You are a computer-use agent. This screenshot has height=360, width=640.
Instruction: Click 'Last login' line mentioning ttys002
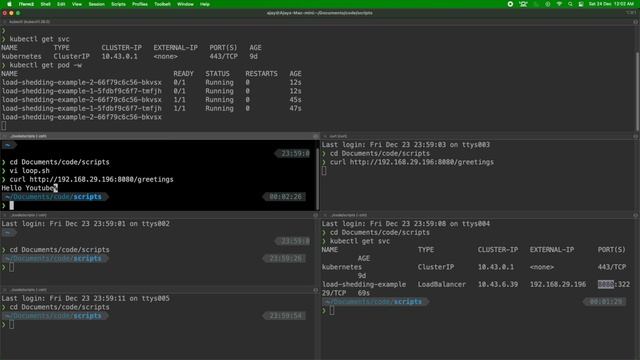[x=85, y=223]
